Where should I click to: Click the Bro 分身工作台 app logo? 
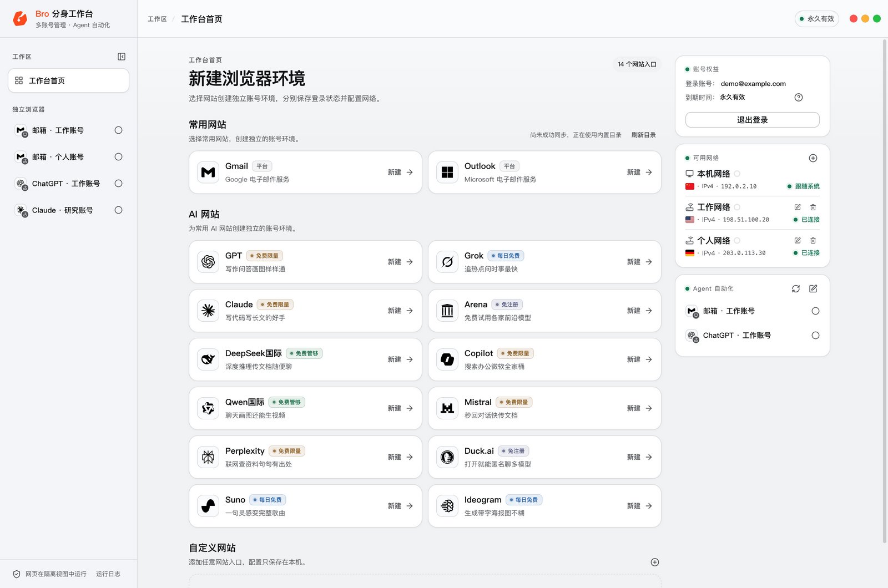(x=20, y=19)
